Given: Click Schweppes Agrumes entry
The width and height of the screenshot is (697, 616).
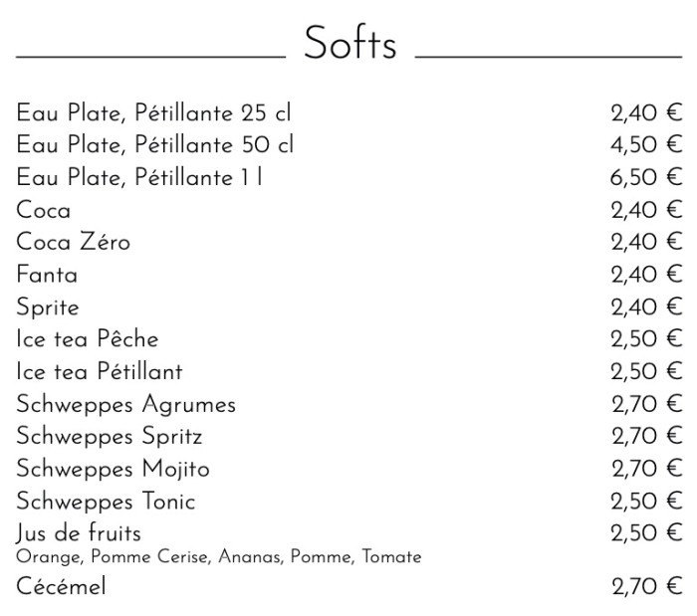Looking at the screenshot, I should click(125, 405).
